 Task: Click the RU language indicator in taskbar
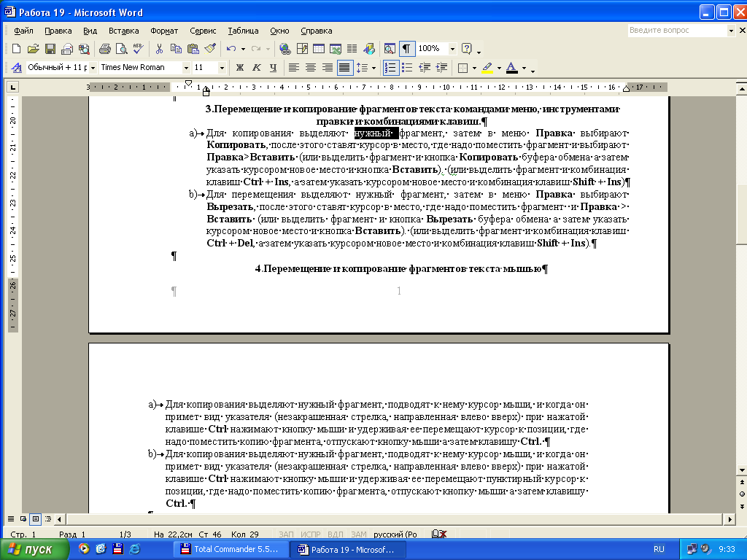tap(659, 549)
